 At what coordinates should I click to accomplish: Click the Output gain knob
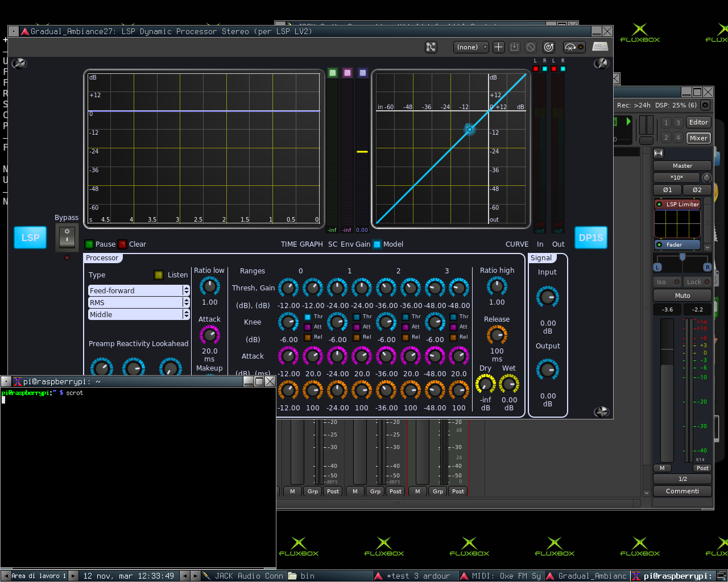(548, 370)
